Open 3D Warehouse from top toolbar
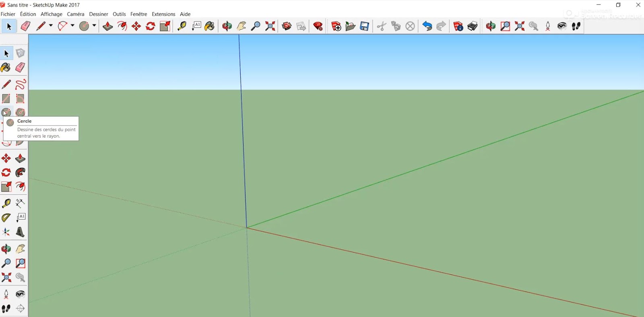 pos(287,26)
